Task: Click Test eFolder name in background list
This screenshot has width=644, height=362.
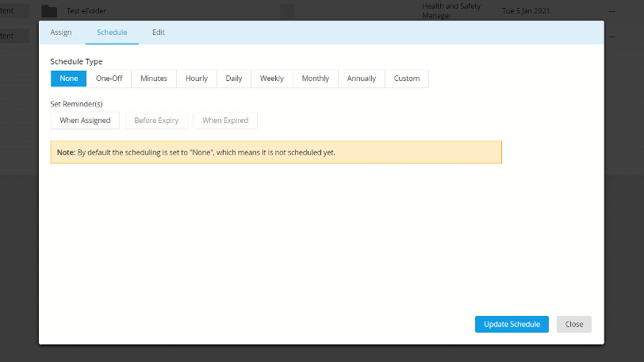Action: pos(86,11)
